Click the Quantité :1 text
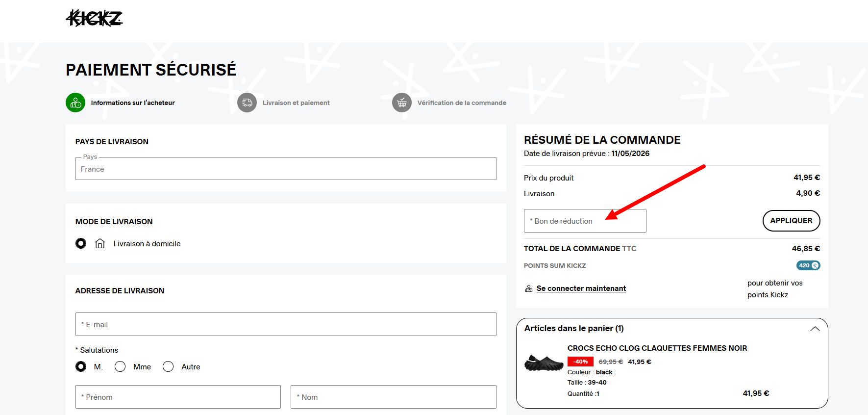 pyautogui.click(x=583, y=393)
